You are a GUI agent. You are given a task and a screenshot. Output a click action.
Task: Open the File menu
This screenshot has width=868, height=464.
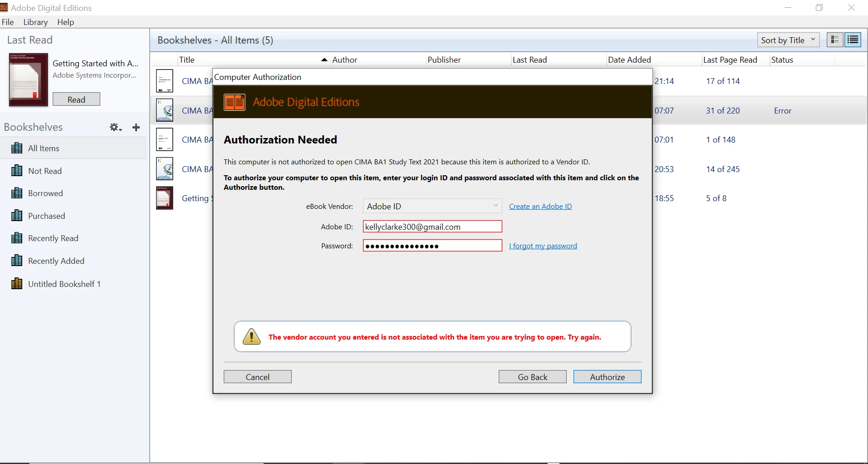click(x=8, y=22)
